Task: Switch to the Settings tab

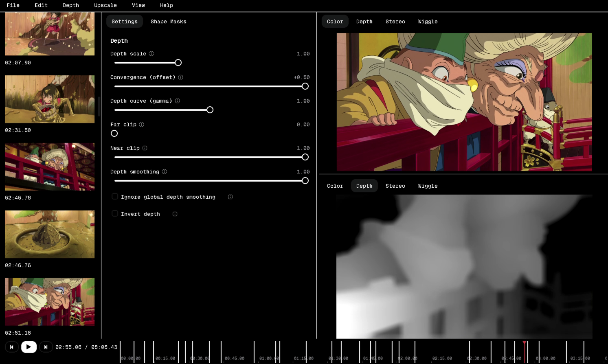Action: 125,22
